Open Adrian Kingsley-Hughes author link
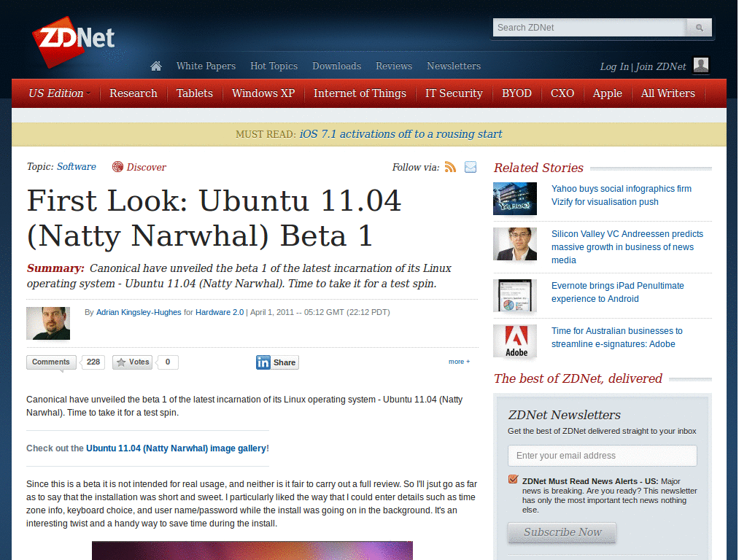This screenshot has height=560, width=747. pos(139,312)
